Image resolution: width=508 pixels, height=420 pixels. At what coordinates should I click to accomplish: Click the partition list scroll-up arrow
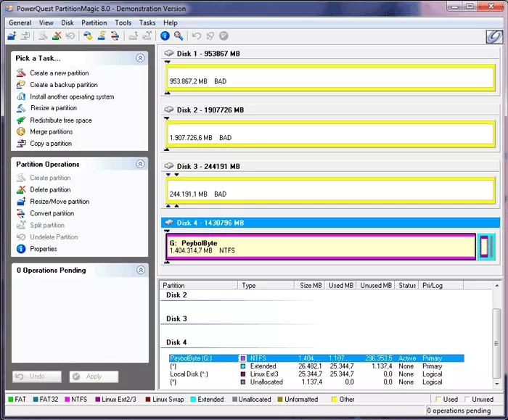pyautogui.click(x=496, y=285)
